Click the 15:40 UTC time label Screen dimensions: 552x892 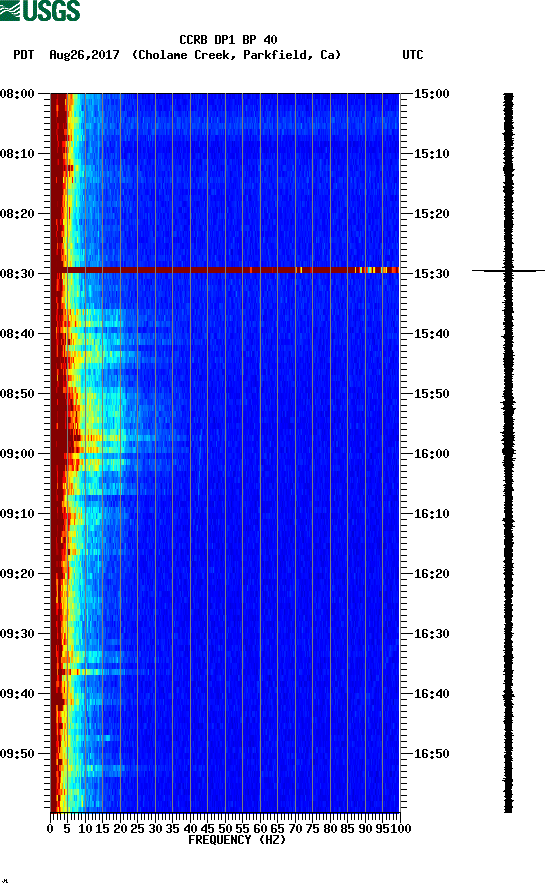[x=431, y=334]
